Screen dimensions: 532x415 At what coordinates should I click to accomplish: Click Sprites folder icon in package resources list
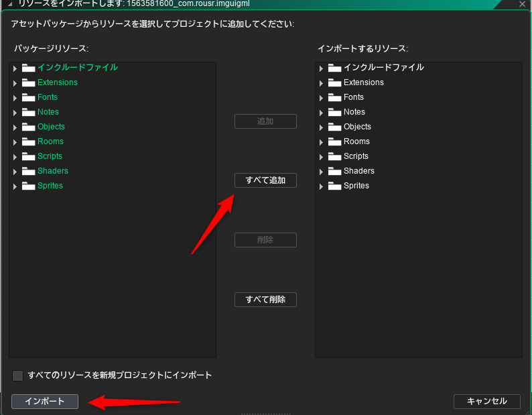point(29,186)
